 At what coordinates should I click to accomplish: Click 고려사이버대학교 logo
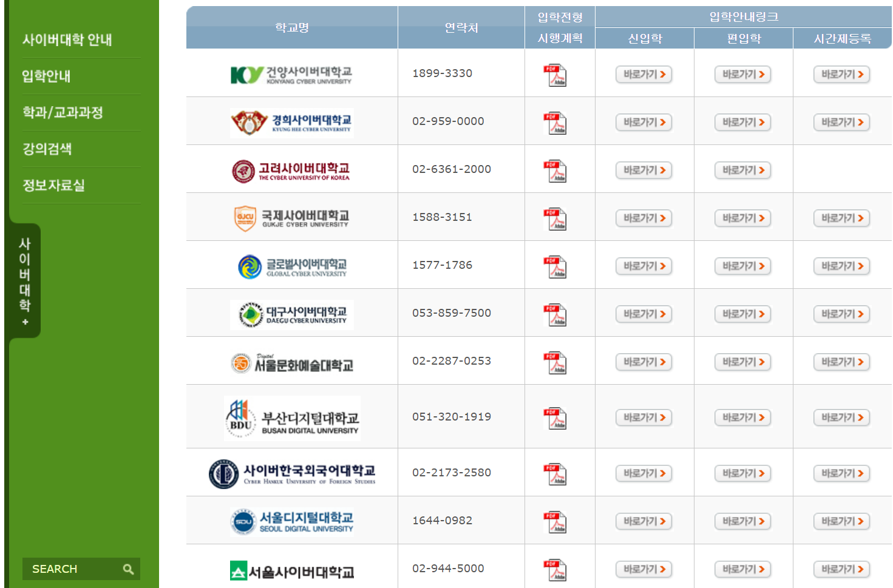point(291,171)
